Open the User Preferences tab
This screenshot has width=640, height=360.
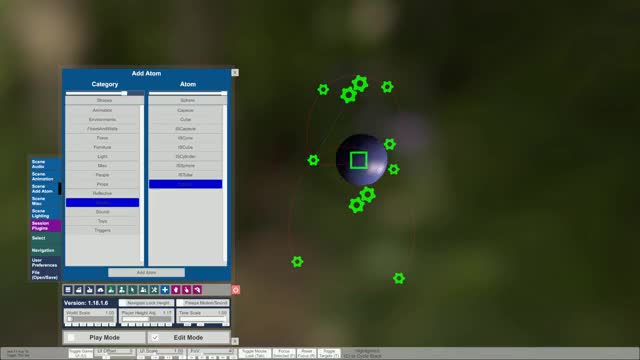coord(45,262)
